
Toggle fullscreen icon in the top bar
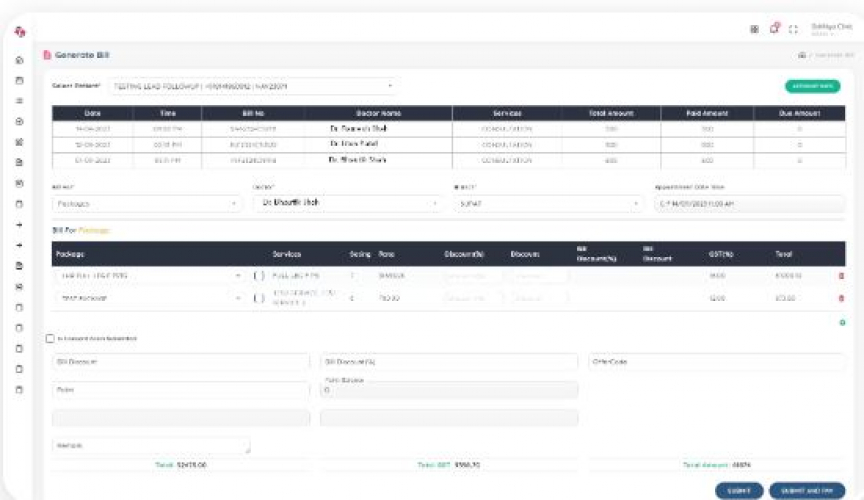[793, 29]
